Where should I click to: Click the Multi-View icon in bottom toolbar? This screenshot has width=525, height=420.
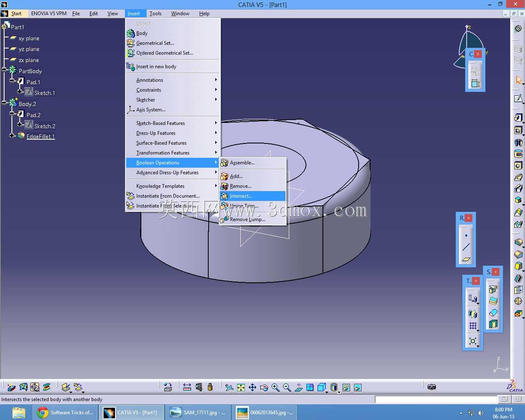[310, 387]
